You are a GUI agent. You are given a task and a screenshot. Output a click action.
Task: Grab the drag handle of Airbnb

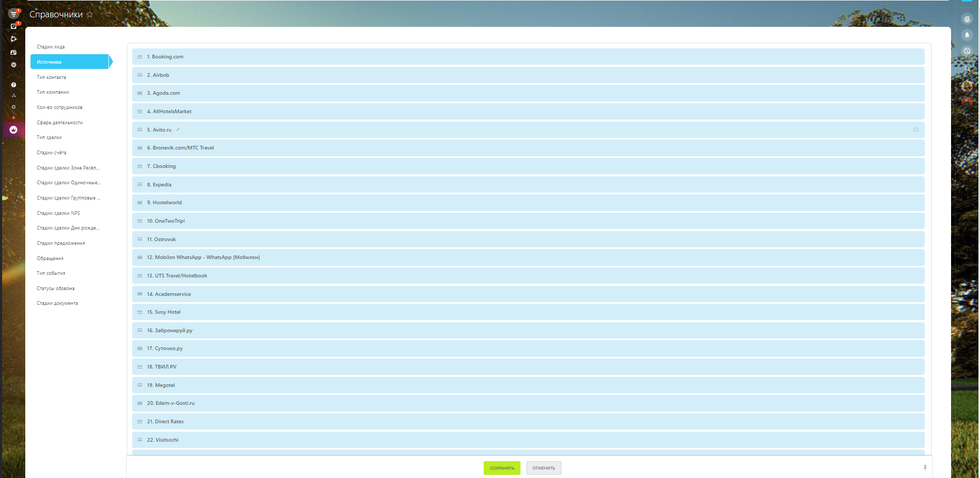[140, 75]
